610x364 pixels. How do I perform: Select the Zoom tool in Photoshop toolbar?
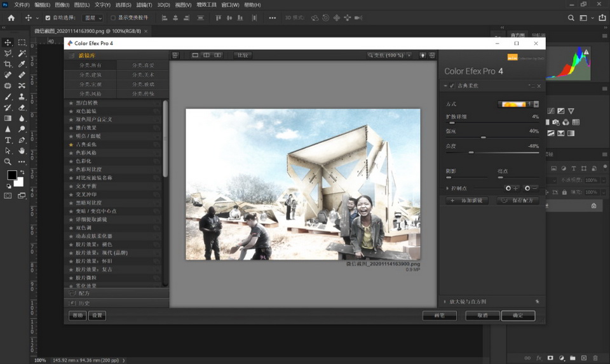click(x=8, y=161)
